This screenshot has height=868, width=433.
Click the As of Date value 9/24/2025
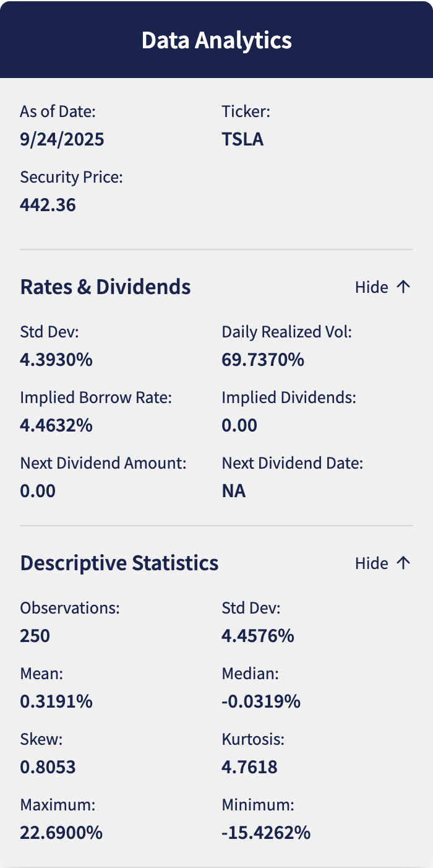pos(62,139)
